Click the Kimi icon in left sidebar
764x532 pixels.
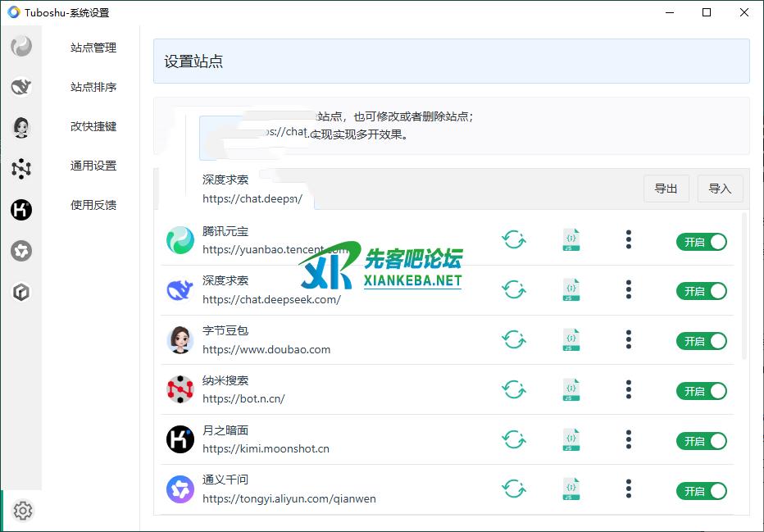[21, 210]
